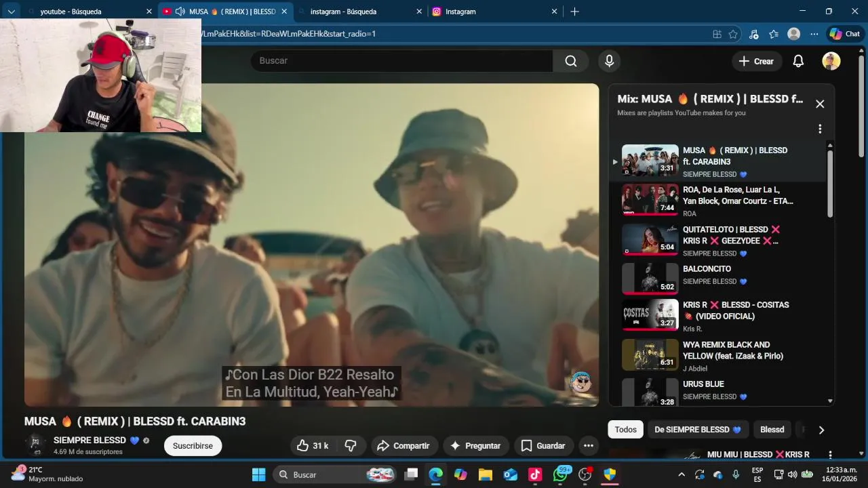Screen dimensions: 868x488
Task: Subscribe with the Suscribirse button
Action: tap(193, 445)
